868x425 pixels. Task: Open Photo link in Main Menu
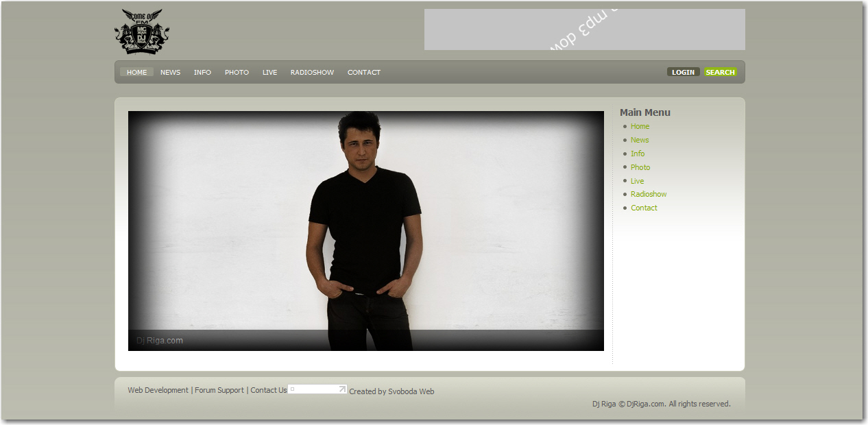640,167
